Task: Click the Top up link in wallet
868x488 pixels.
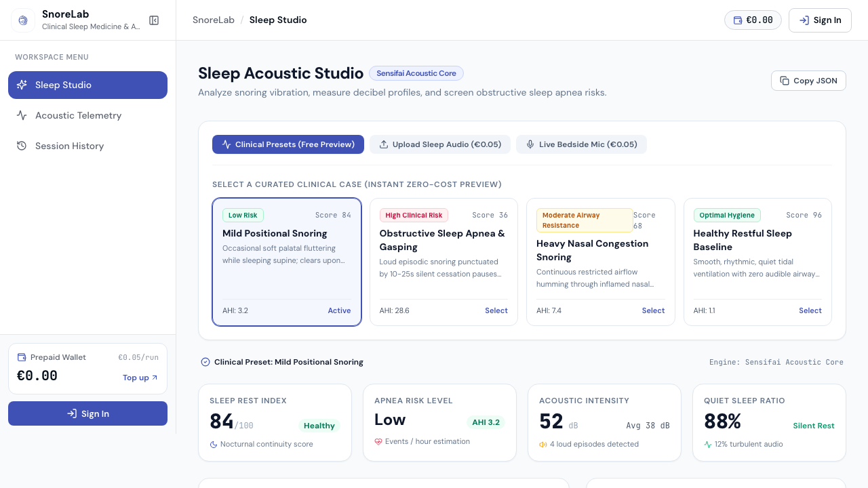Action: click(140, 378)
